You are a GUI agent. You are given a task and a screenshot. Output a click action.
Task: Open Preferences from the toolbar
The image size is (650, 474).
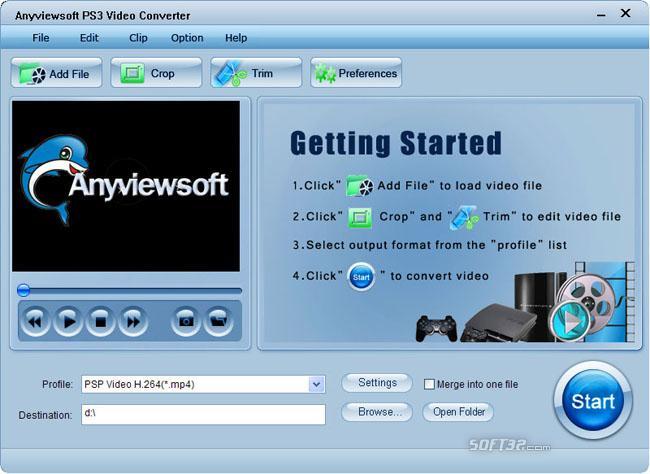[x=356, y=73]
